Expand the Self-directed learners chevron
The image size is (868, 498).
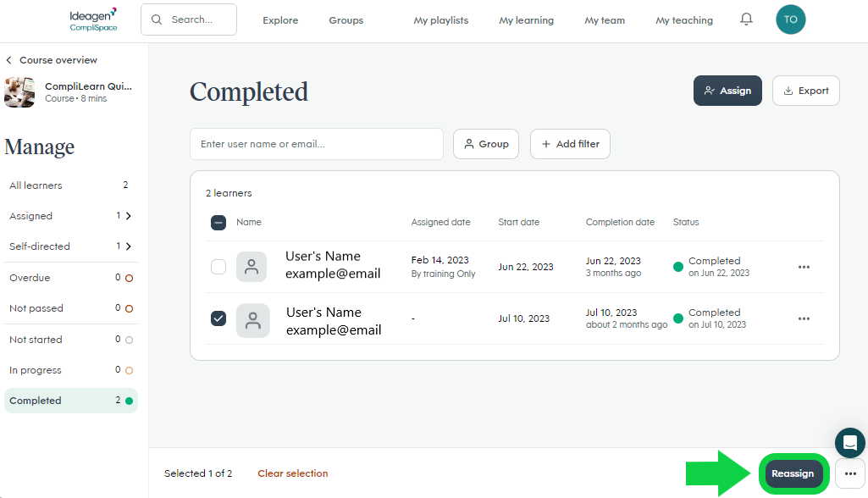129,246
